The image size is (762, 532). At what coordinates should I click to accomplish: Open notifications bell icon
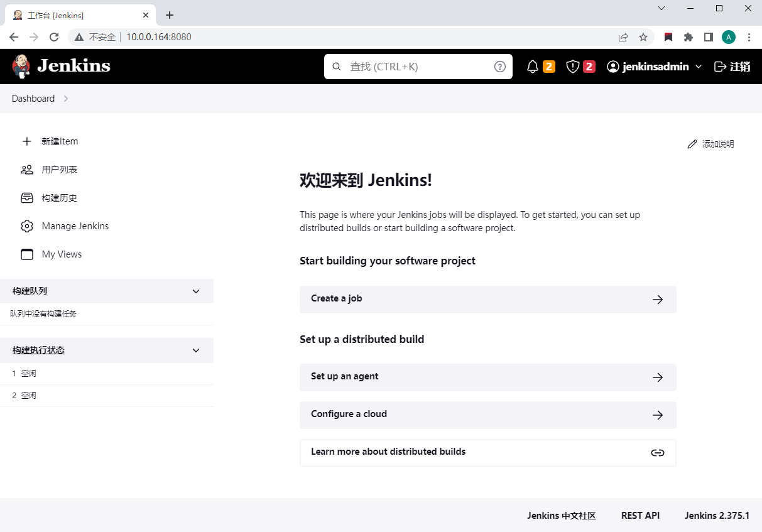(533, 67)
